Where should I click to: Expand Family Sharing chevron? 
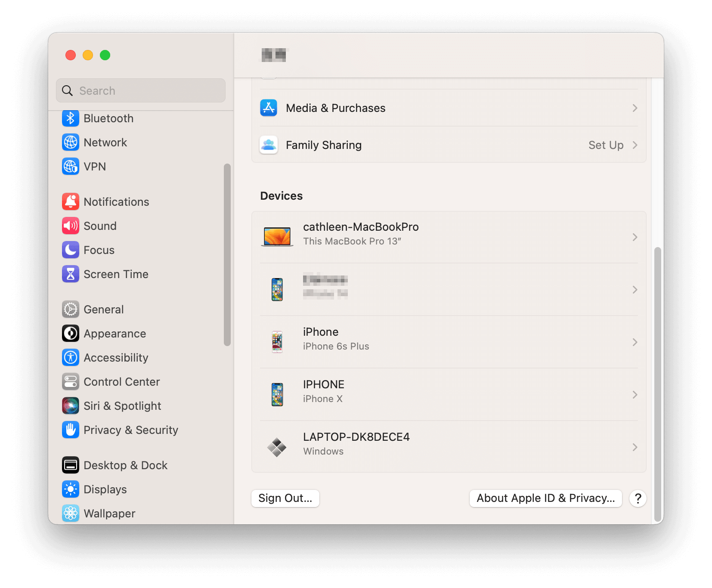coord(635,145)
